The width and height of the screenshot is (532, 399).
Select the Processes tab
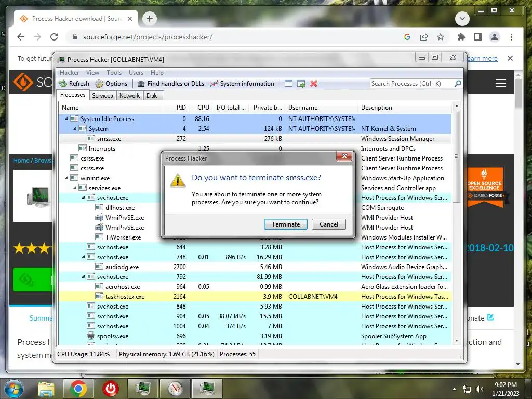coord(73,95)
